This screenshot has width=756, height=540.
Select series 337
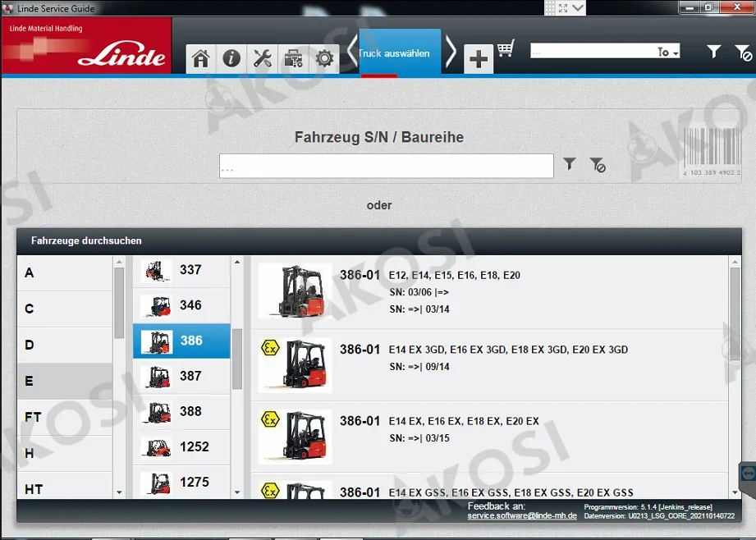point(181,271)
